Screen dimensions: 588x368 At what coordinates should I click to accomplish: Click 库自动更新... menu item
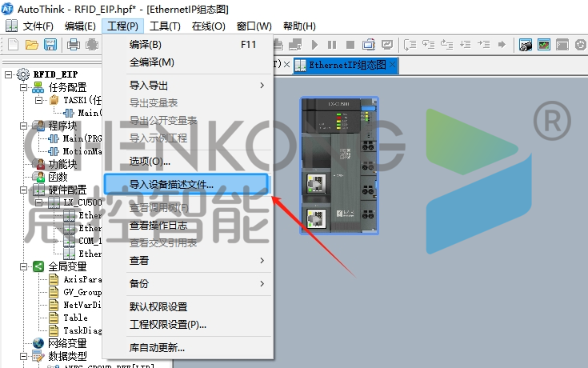coord(188,348)
